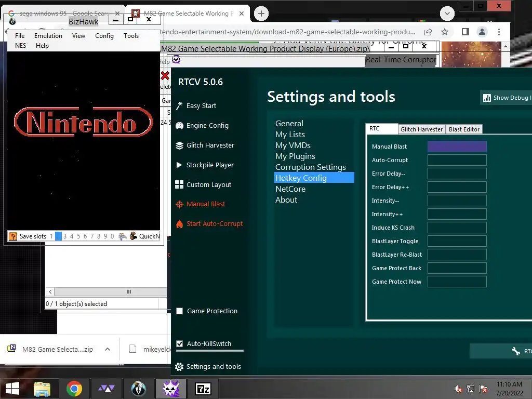Viewport: 532px width, 399px height.
Task: Select My VMDs in the settings list
Action: (293, 145)
